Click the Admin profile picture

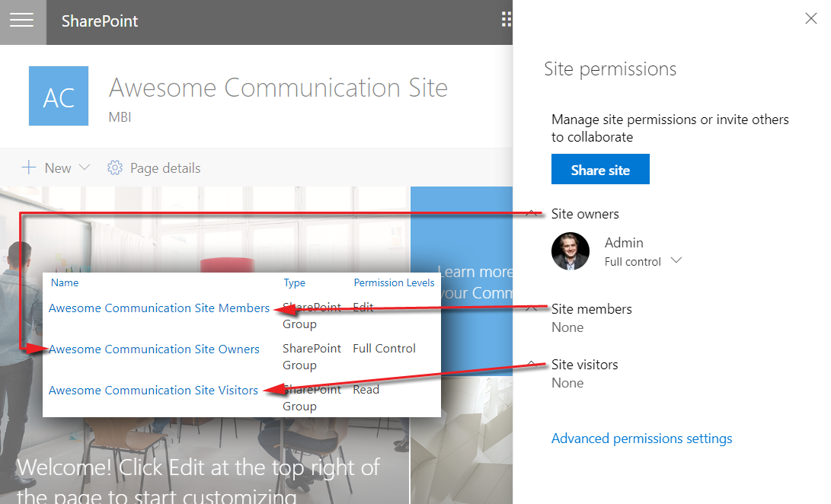(x=571, y=251)
